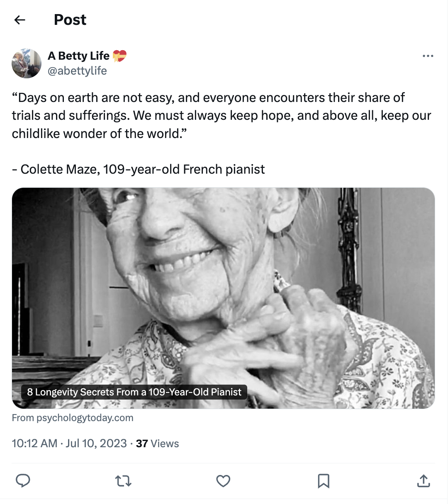448x504 pixels.
Task: Open the reply composer via speech bubble icon
Action: (x=24, y=481)
